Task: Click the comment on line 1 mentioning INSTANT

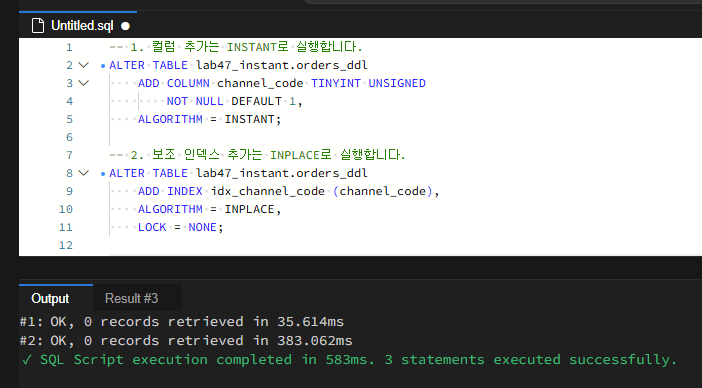Action: click(235, 47)
